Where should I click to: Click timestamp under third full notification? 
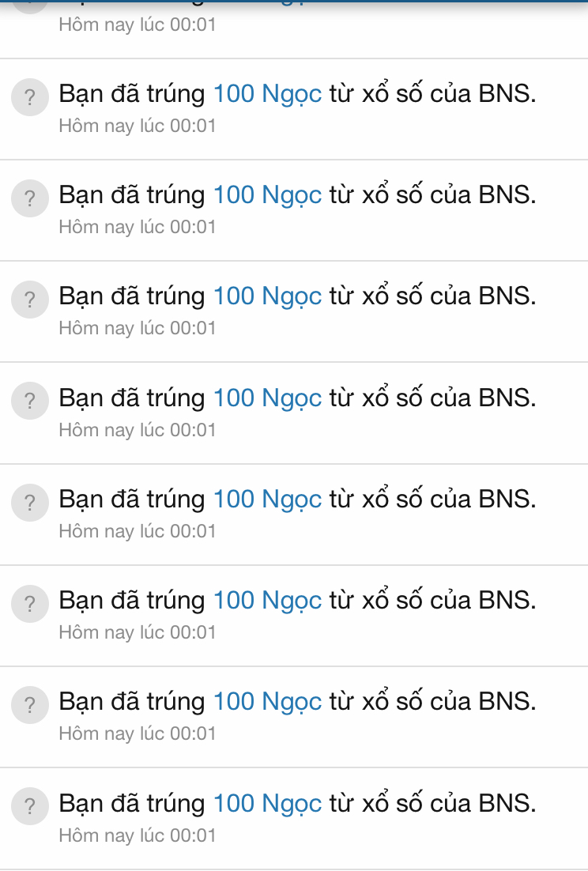click(137, 328)
